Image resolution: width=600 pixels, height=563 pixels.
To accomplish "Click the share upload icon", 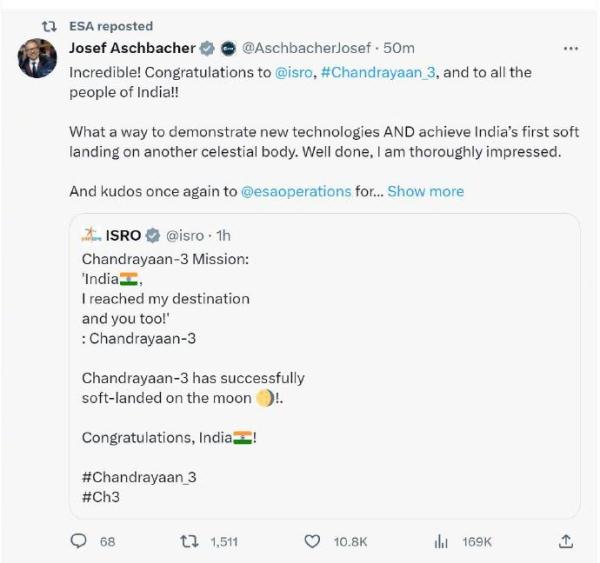I will pos(565,541).
